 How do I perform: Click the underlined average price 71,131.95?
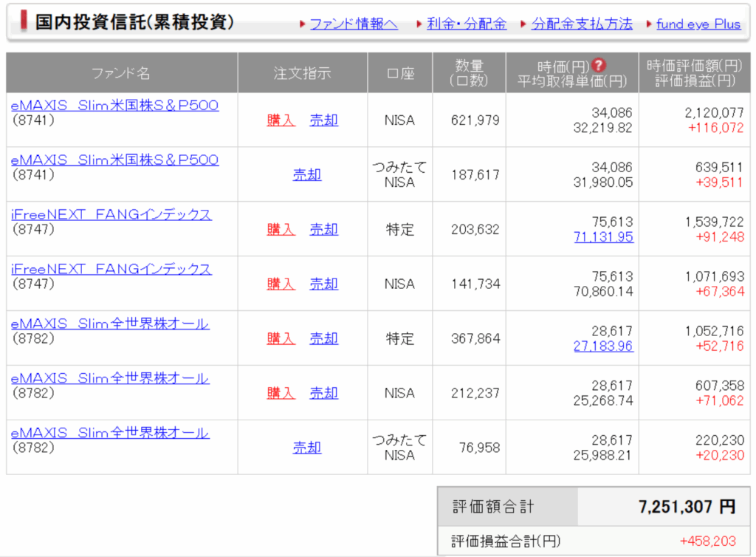pos(605,236)
